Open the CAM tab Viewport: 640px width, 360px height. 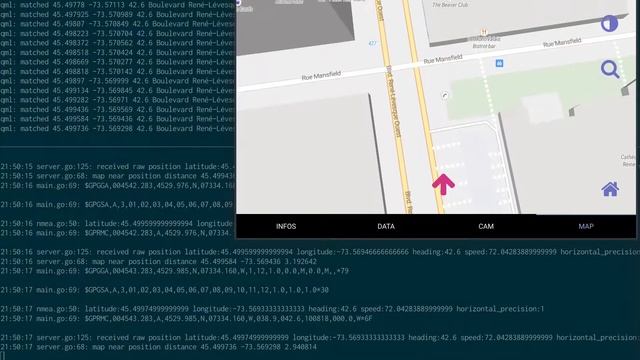[486, 226]
